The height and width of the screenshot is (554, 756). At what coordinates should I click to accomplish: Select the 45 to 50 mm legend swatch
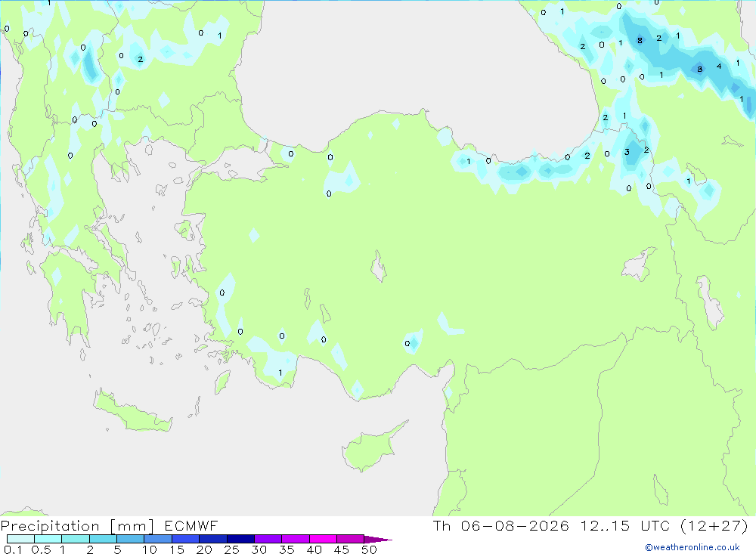pyautogui.click(x=351, y=539)
